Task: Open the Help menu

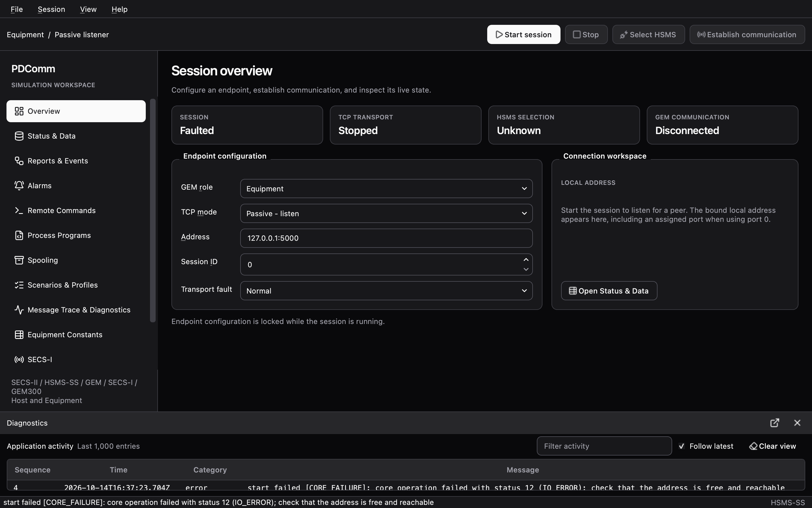Action: [x=120, y=9]
